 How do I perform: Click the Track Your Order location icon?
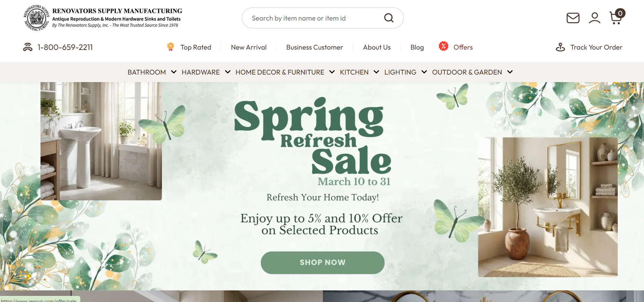click(560, 47)
